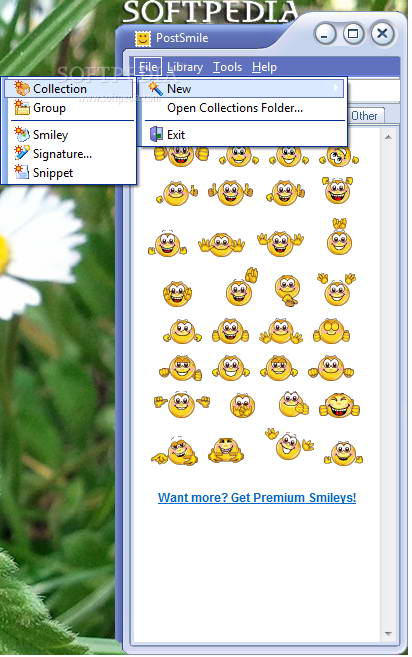The image size is (412, 657).
Task: Pick the smiley pointing thumbs outward both sides
Action: (181, 404)
